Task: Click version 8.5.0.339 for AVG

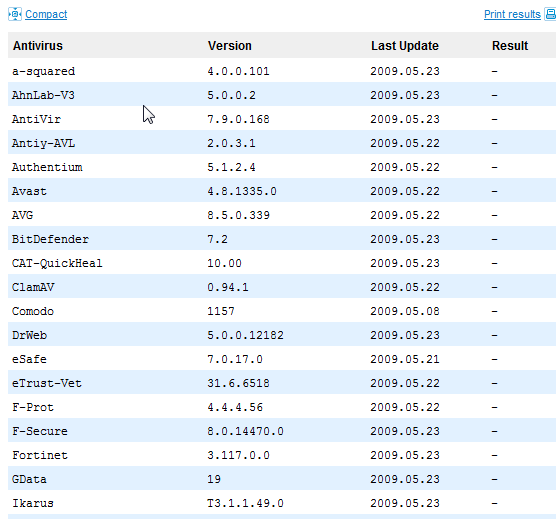Action: (x=238, y=215)
